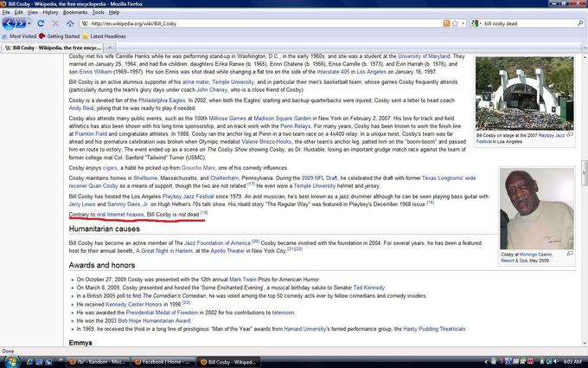Open the Bob Hope Humanitarian Award link
This screenshot has height=368, width=588.
click(x=154, y=320)
